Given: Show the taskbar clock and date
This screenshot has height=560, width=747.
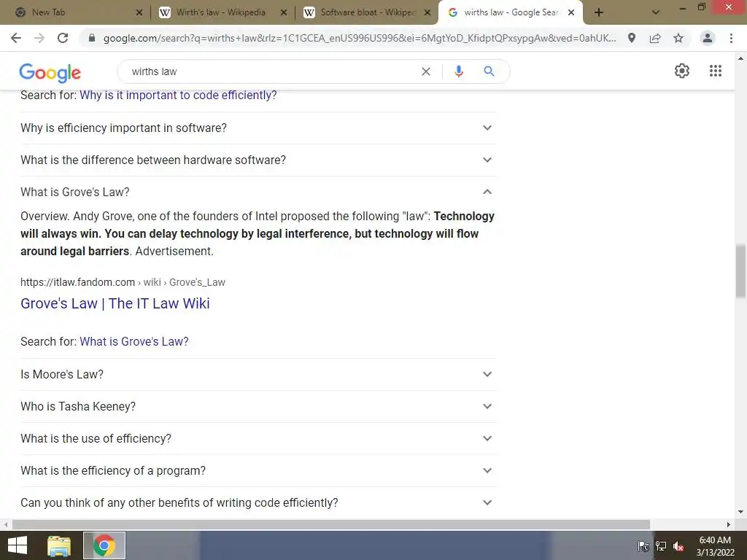Looking at the screenshot, I should click(x=715, y=546).
